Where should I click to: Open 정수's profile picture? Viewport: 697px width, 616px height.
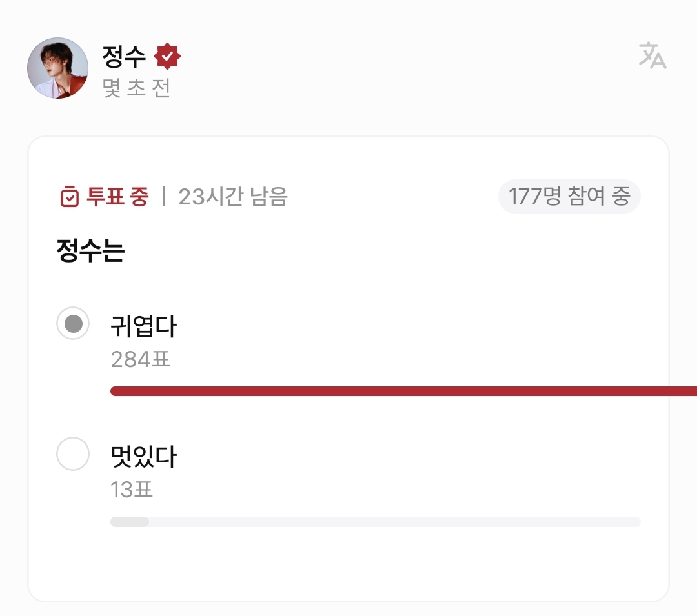tap(57, 68)
